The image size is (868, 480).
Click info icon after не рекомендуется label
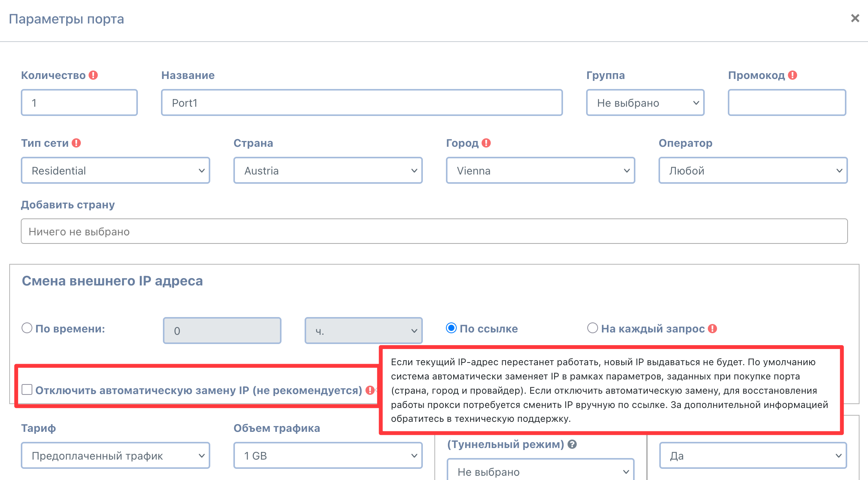pos(370,390)
